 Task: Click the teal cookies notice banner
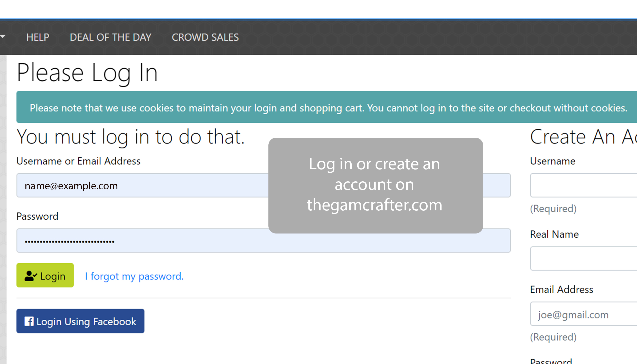click(326, 107)
